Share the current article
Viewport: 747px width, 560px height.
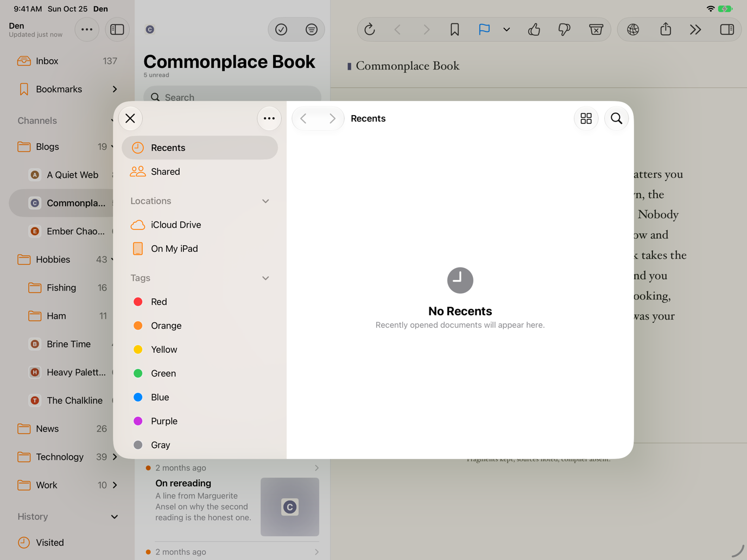tap(666, 29)
